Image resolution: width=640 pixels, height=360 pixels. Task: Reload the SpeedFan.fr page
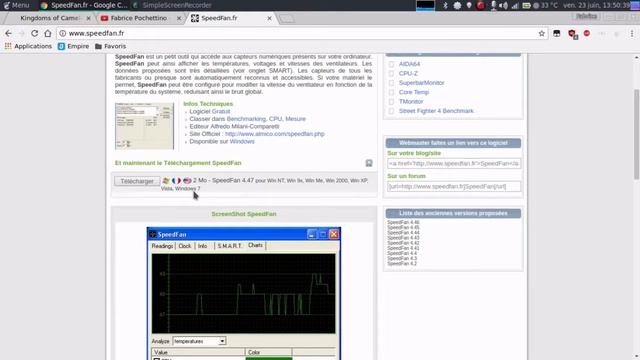pyautogui.click(x=35, y=33)
